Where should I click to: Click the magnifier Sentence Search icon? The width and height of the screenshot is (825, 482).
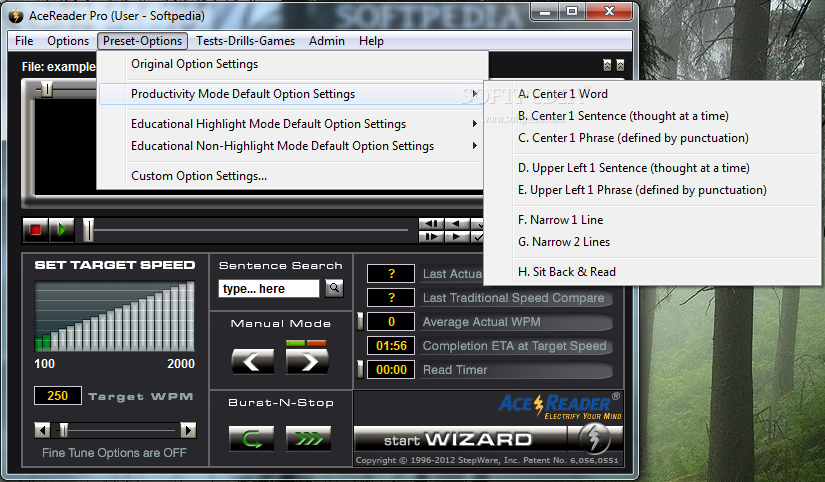click(x=334, y=288)
